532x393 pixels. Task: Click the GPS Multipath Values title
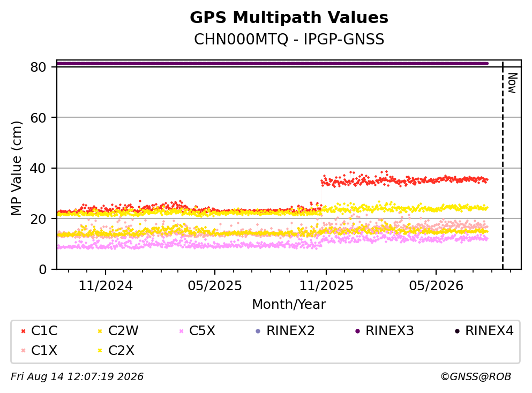pos(289,18)
